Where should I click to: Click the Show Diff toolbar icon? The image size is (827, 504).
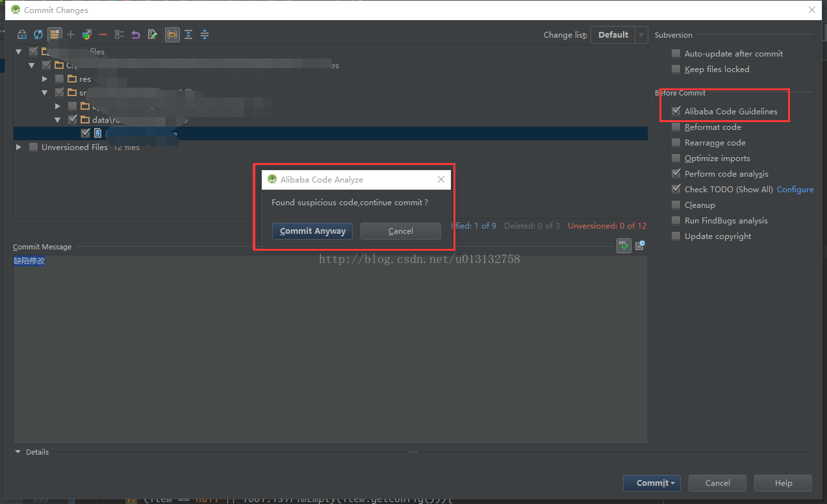22,34
